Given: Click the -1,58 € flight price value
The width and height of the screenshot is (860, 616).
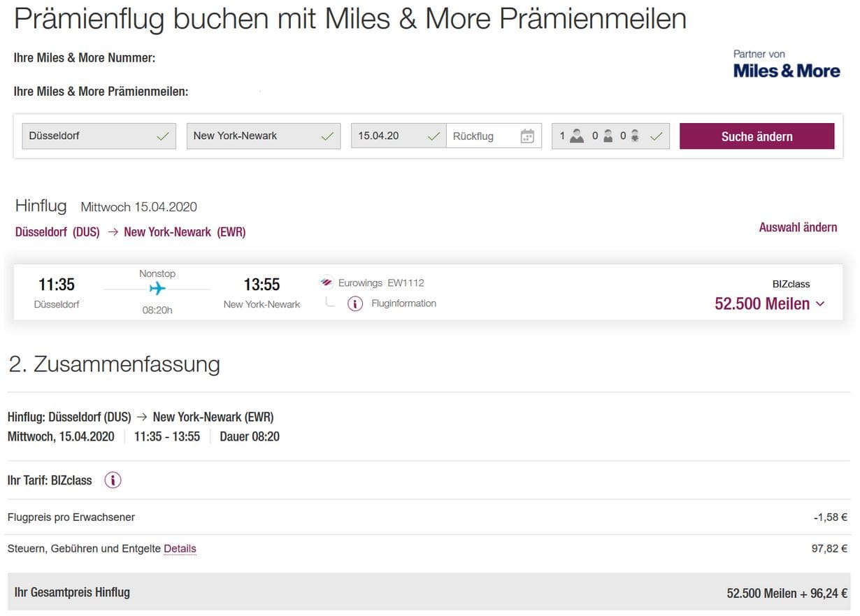Looking at the screenshot, I should [831, 517].
